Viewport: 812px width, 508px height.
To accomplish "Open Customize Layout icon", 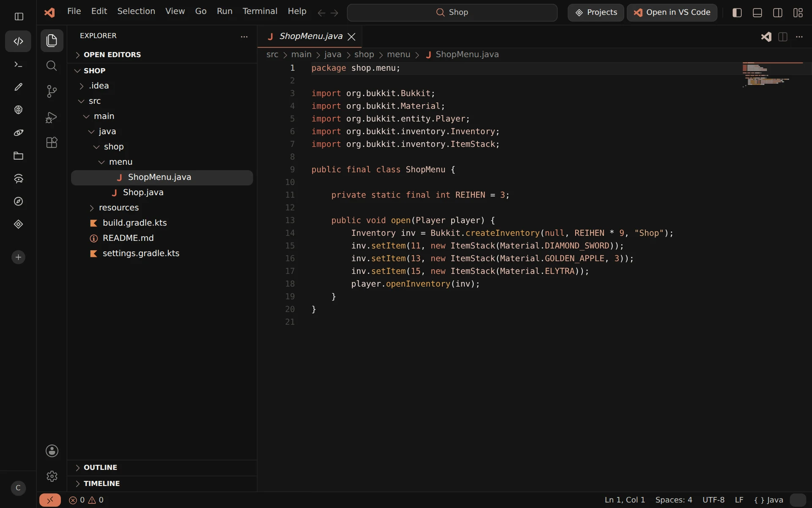I will [x=798, y=13].
